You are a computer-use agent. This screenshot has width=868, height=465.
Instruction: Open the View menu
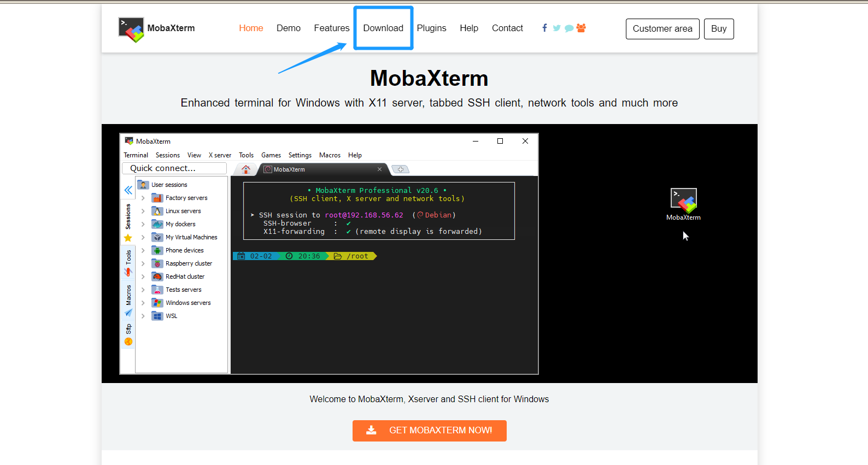(x=194, y=155)
